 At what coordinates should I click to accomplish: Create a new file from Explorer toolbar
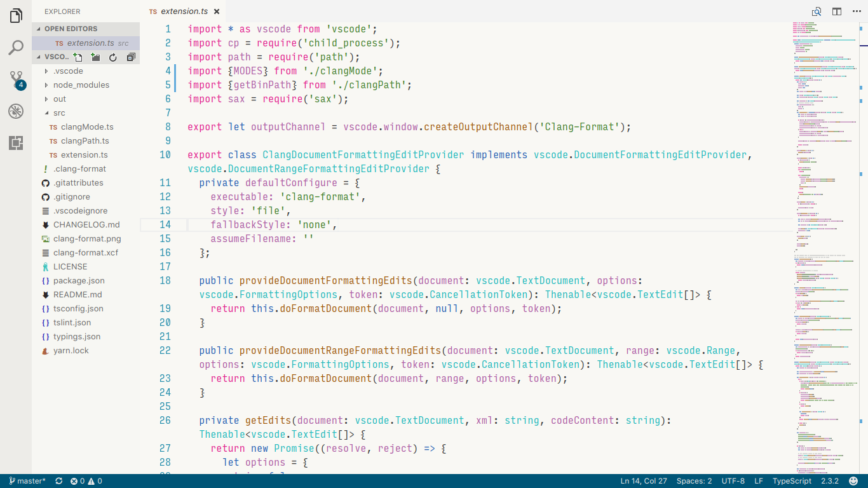pos(78,57)
